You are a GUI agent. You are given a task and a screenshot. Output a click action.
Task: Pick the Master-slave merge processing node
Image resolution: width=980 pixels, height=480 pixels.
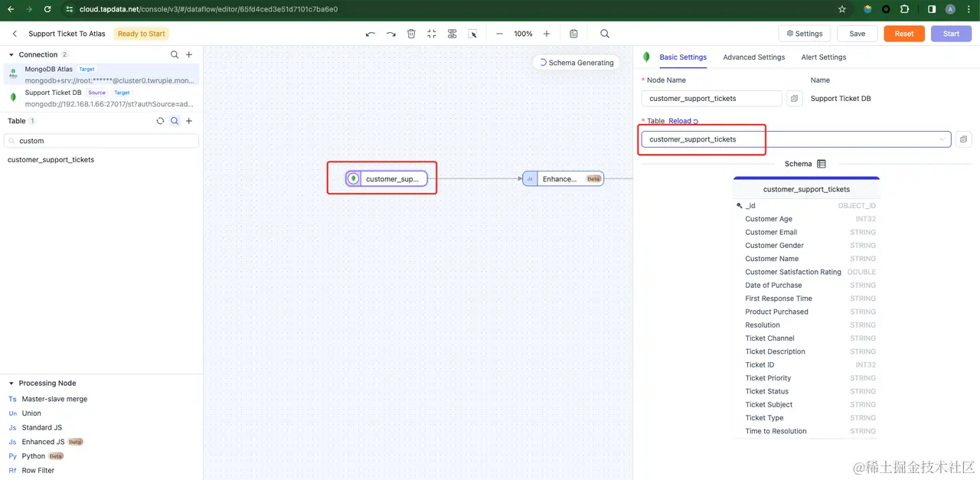click(54, 399)
